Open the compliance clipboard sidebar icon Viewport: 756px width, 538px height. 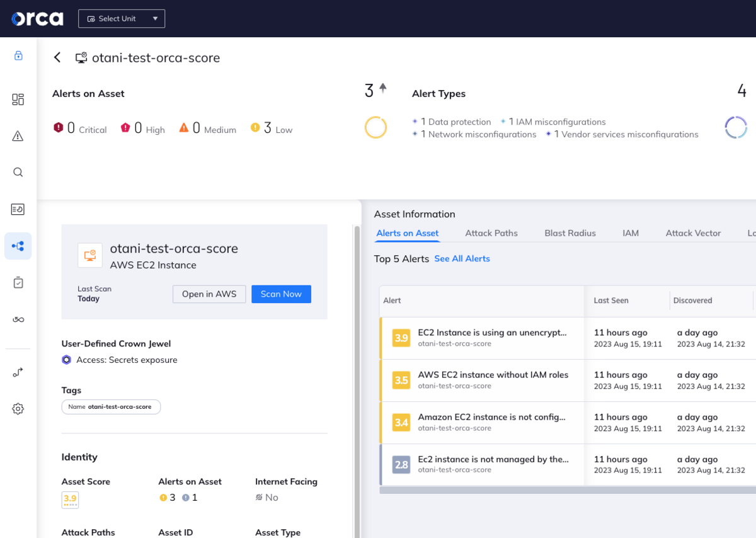(x=18, y=283)
